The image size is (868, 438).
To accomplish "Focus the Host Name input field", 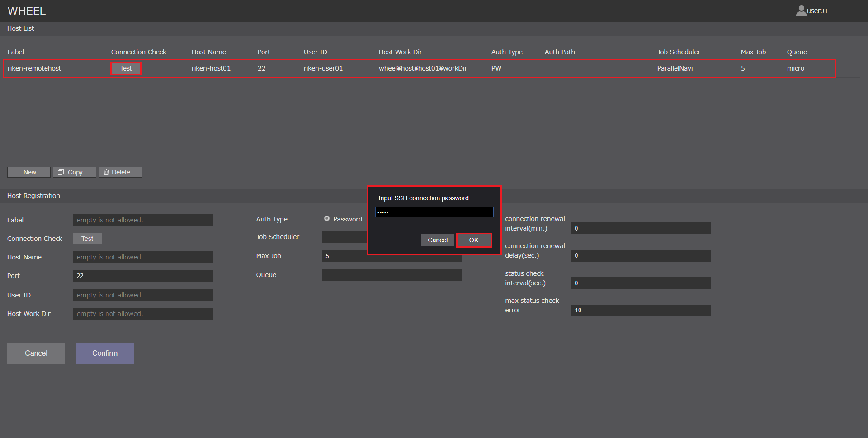I will [x=142, y=257].
